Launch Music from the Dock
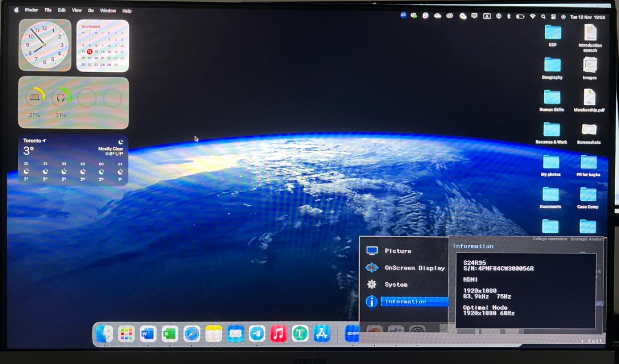The width and height of the screenshot is (619, 364). 279,334
